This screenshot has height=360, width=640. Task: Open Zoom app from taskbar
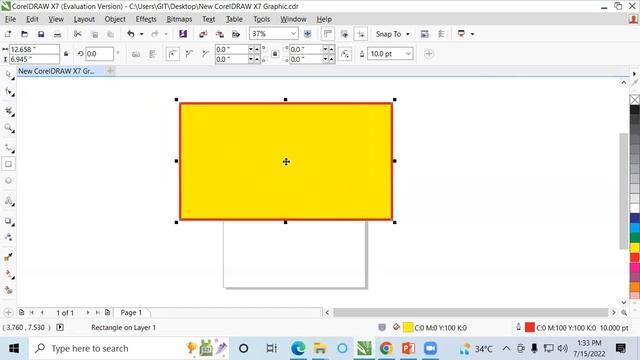(x=430, y=349)
